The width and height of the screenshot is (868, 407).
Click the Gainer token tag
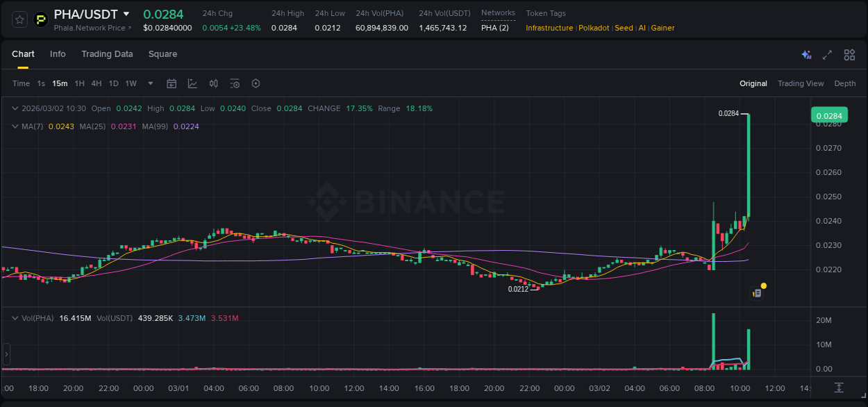pyautogui.click(x=662, y=28)
